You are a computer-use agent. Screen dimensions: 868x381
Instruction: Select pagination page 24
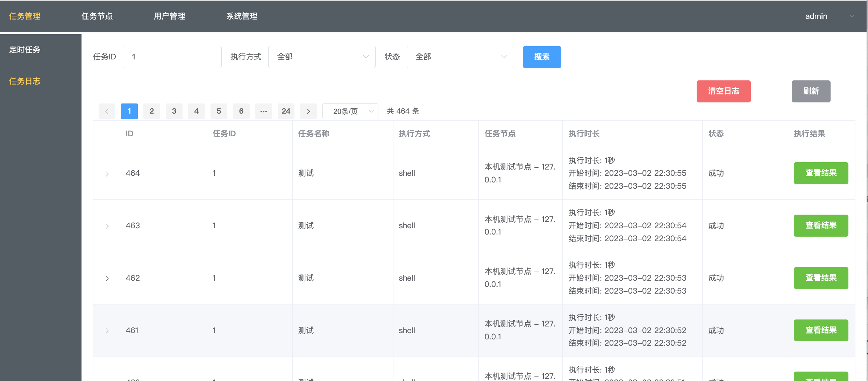click(286, 111)
